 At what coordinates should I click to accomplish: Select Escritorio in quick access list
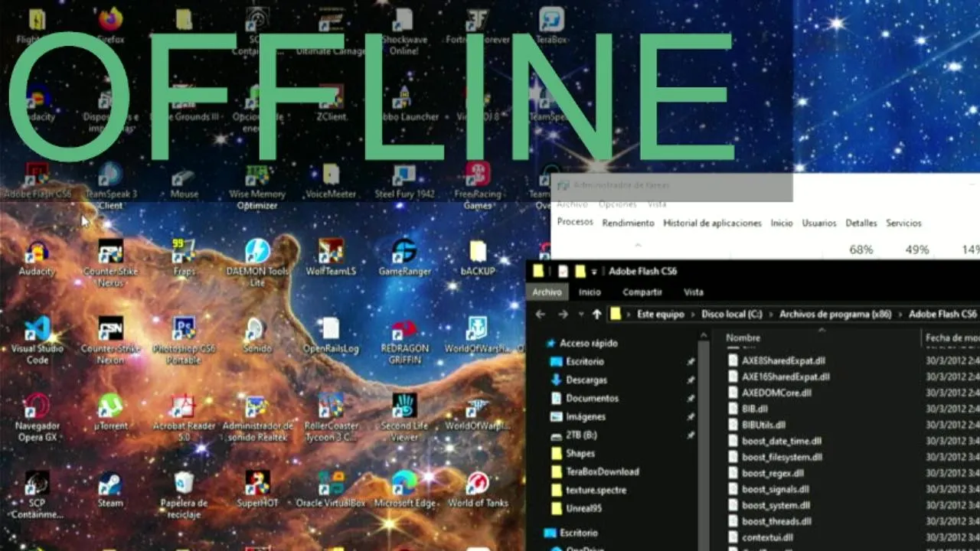585,361
